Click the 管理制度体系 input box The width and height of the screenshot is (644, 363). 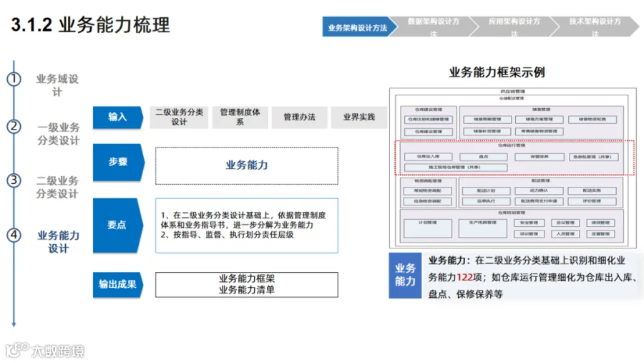point(240,117)
